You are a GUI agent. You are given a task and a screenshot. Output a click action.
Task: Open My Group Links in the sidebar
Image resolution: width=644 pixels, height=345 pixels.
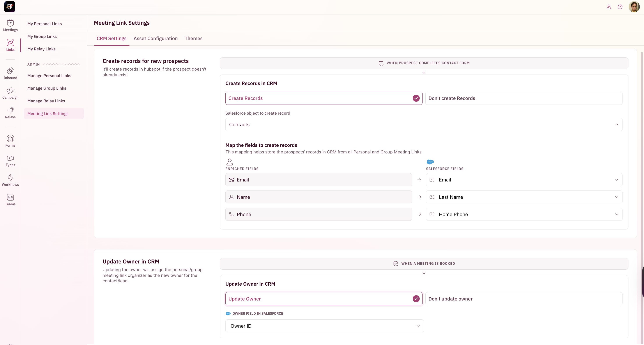(42, 36)
